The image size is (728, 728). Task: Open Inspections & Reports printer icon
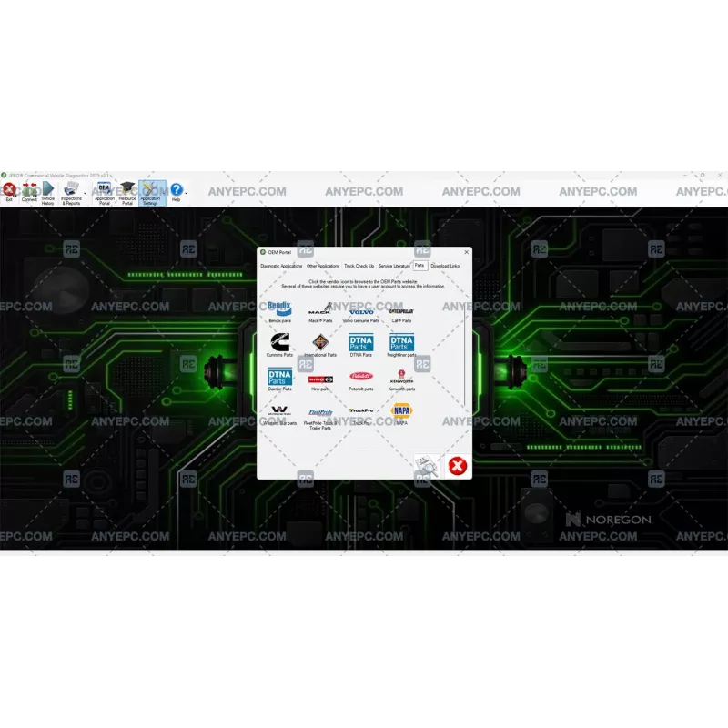[x=69, y=189]
